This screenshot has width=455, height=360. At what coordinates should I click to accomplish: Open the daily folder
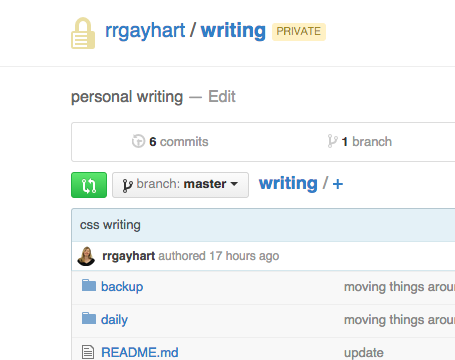click(x=114, y=320)
